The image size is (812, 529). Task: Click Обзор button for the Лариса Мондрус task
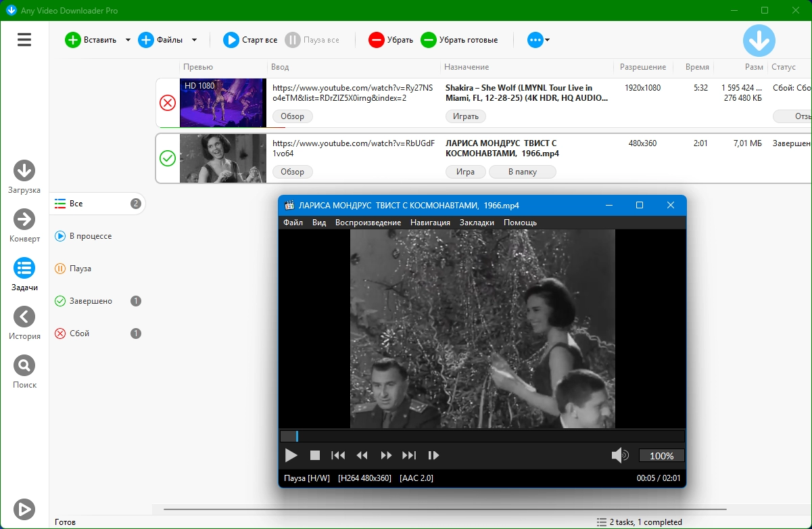pyautogui.click(x=293, y=172)
